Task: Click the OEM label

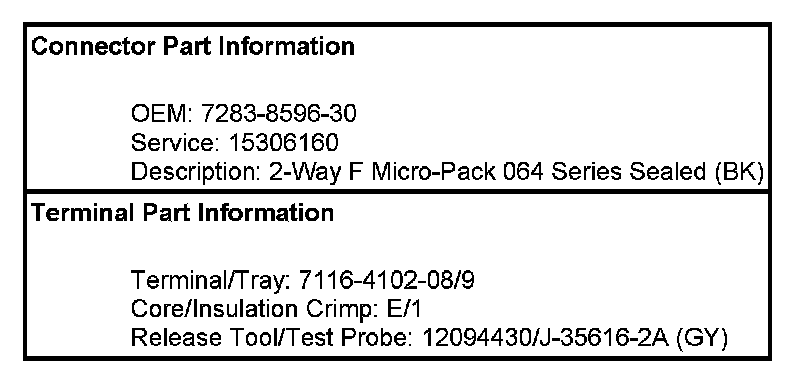Action: pos(162,113)
